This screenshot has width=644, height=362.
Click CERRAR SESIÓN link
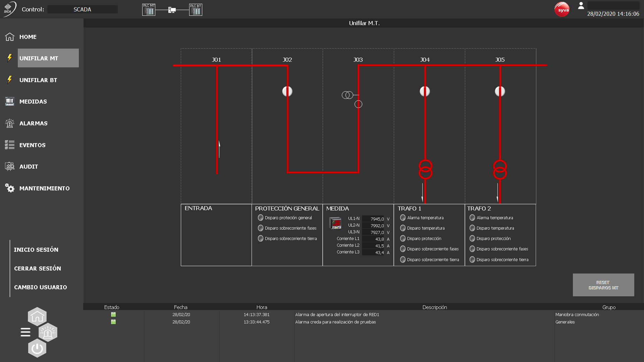pos(38,268)
